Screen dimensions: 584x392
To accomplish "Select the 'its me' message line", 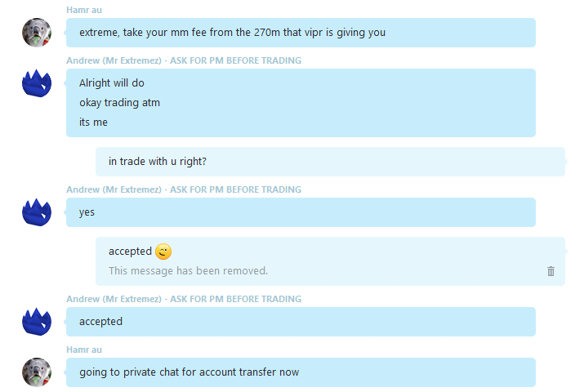I will click(x=93, y=122).
